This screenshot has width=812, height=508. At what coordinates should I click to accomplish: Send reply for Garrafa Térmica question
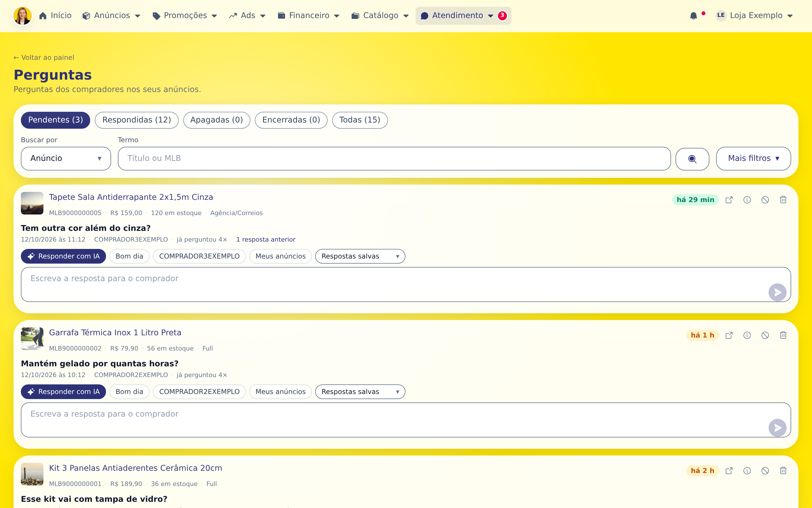point(777,428)
